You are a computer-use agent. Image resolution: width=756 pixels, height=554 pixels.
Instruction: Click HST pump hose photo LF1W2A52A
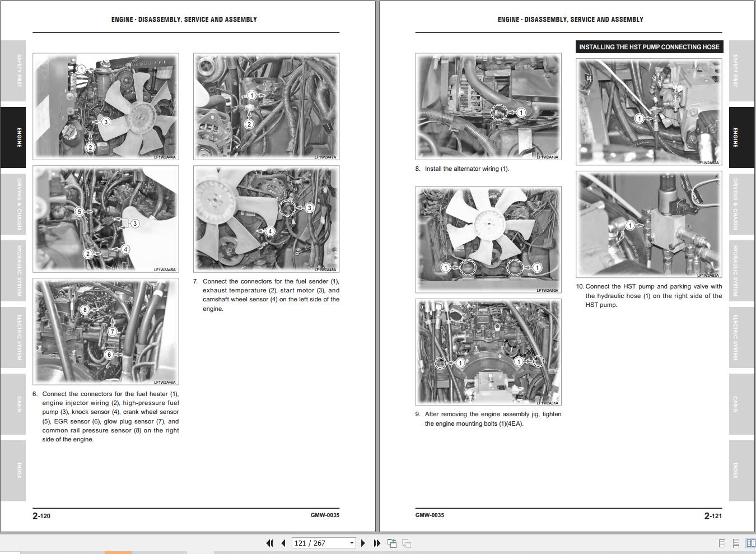click(649, 112)
